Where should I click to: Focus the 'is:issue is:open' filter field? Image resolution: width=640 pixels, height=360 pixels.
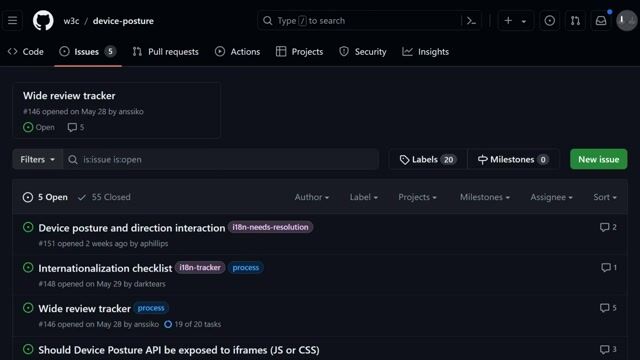point(221,160)
